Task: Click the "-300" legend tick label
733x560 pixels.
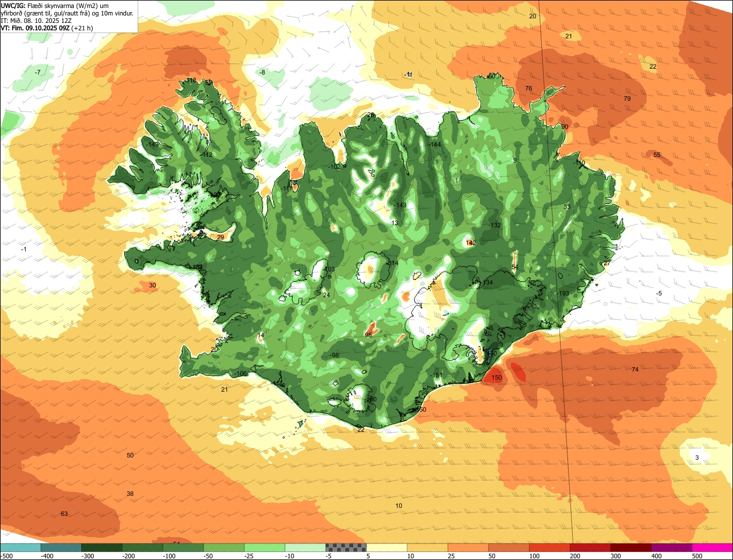Action: pyautogui.click(x=88, y=556)
